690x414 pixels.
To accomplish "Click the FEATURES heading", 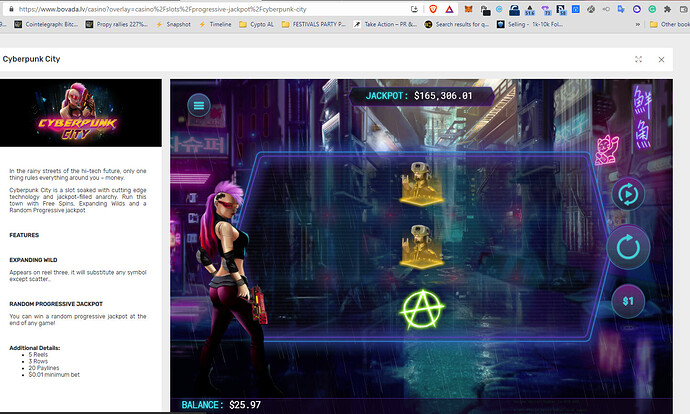I will click(x=24, y=235).
